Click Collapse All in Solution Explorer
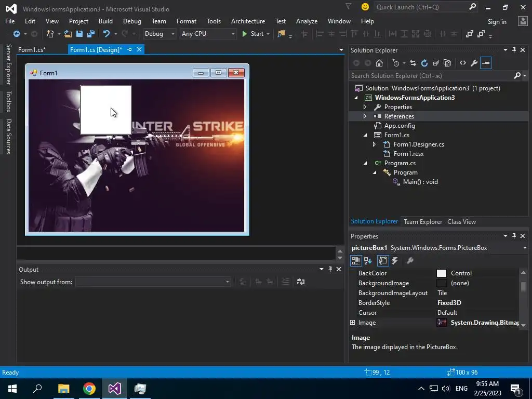Screen dimensions: 532x399 click(436, 63)
